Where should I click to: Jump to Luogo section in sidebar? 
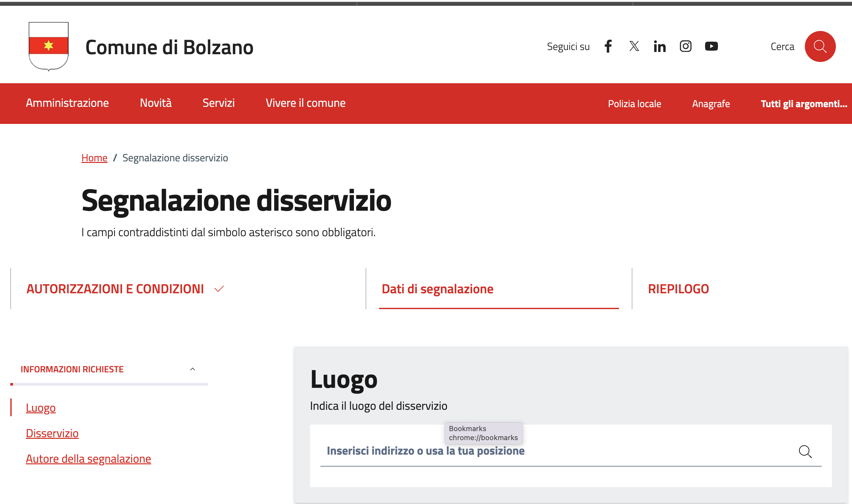click(x=41, y=408)
